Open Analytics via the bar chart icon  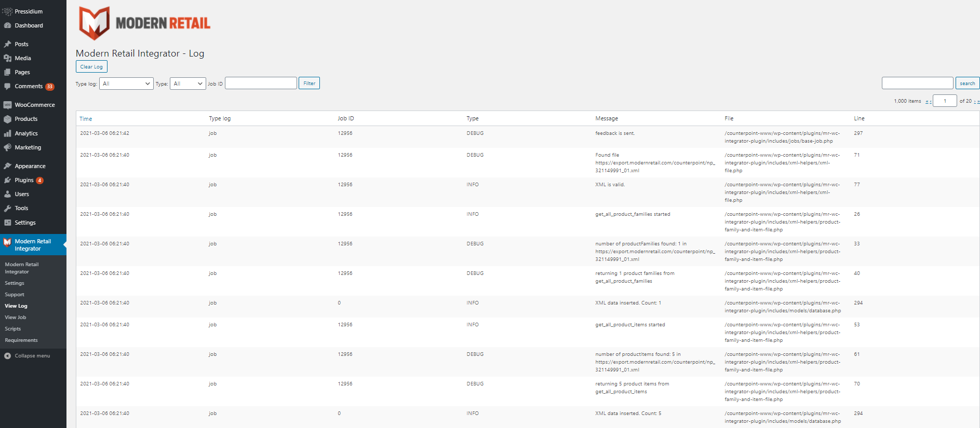click(x=7, y=133)
